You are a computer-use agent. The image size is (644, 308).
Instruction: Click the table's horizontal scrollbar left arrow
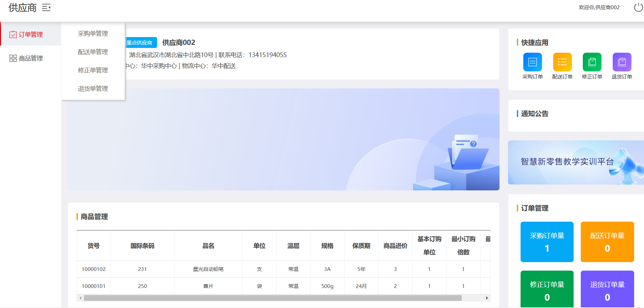tap(80, 298)
